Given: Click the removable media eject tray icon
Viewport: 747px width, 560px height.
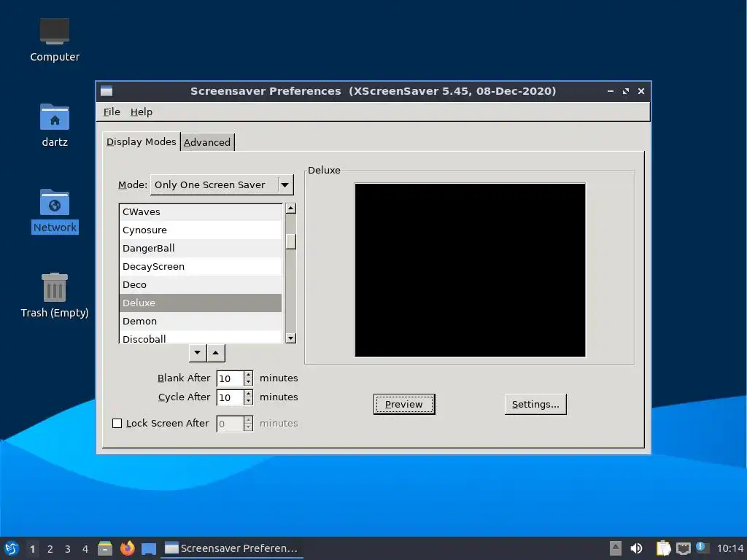Looking at the screenshot, I should tap(616, 548).
